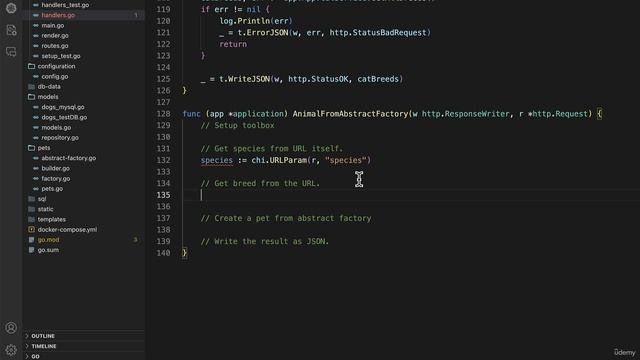The height and width of the screenshot is (360, 640).
Task: Click the db-data folder icon
Action: click(x=31, y=87)
